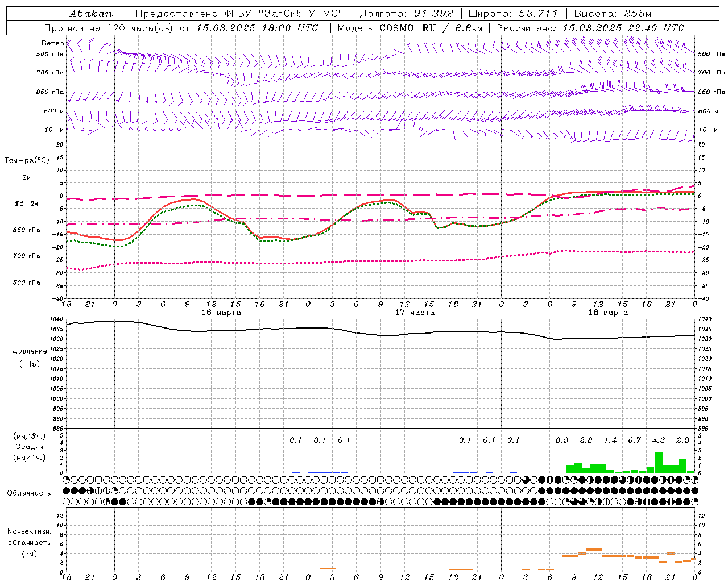Click the "Модель COSMO-RU / 6.6км" text
728x582 pixels.
pyautogui.click(x=410, y=28)
